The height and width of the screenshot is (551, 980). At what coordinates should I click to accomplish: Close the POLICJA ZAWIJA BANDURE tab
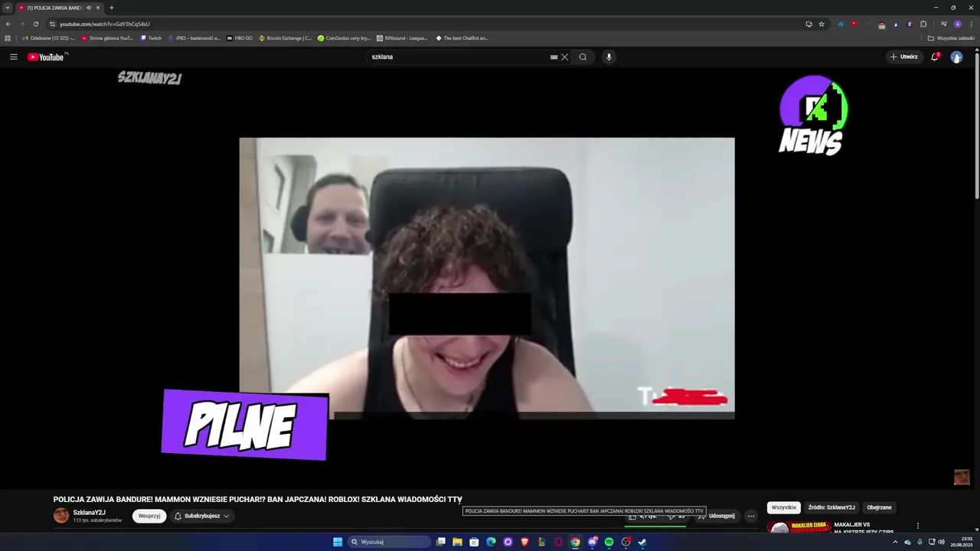pyautogui.click(x=98, y=8)
